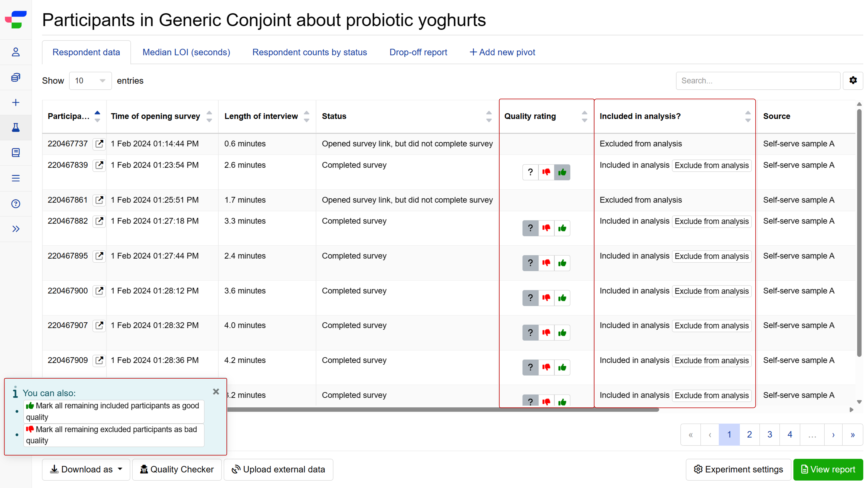Click the user profile icon in sidebar
The width and height of the screenshot is (868, 488).
coord(16,52)
